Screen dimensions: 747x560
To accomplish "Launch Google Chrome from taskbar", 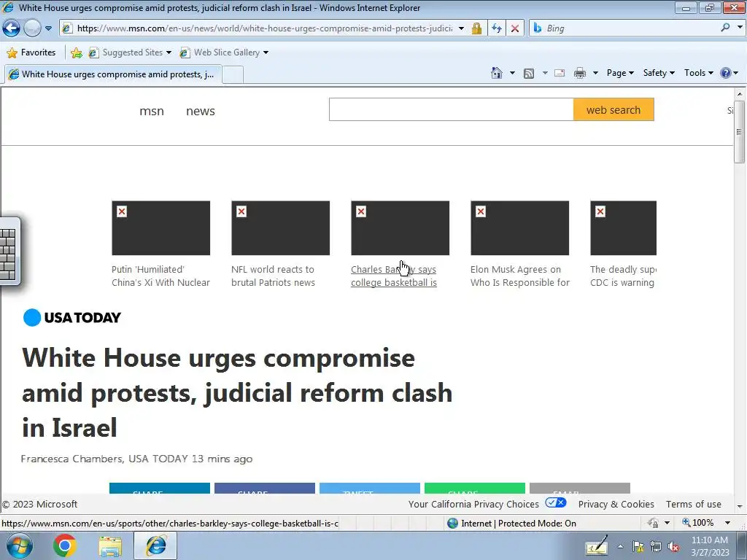I will click(x=65, y=545).
